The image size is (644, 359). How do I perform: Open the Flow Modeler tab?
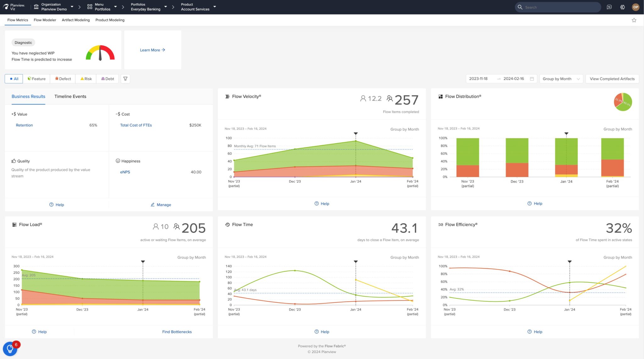[45, 20]
